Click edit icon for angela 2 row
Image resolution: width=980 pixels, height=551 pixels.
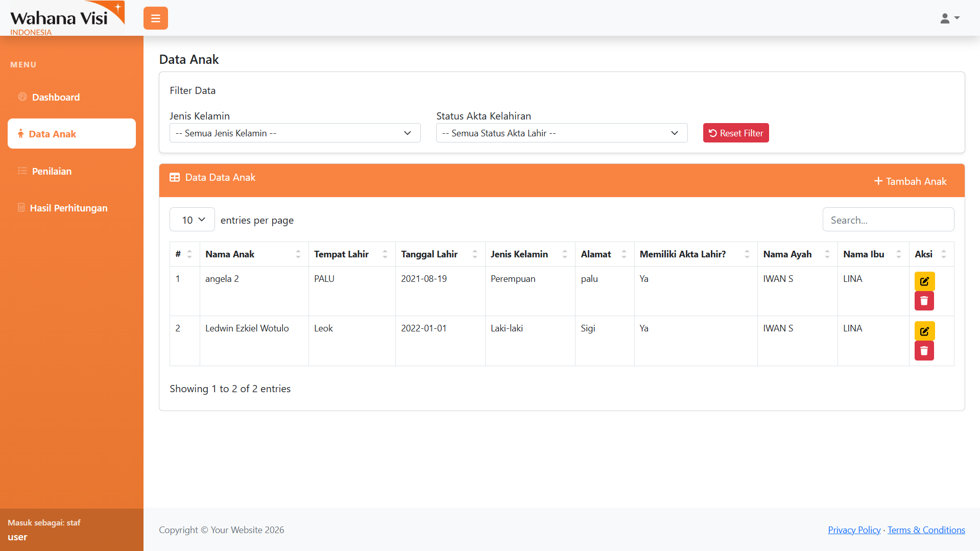tap(924, 281)
